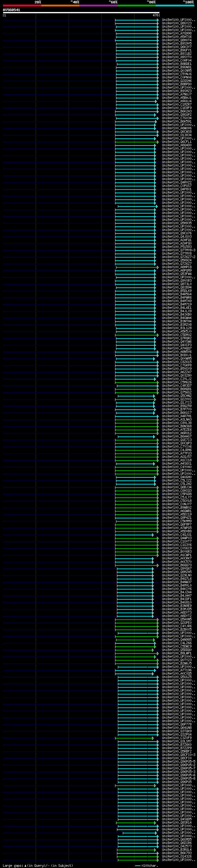
Task: Select the UniRef100_B3L128 label
Action: click(x=177, y=328)
